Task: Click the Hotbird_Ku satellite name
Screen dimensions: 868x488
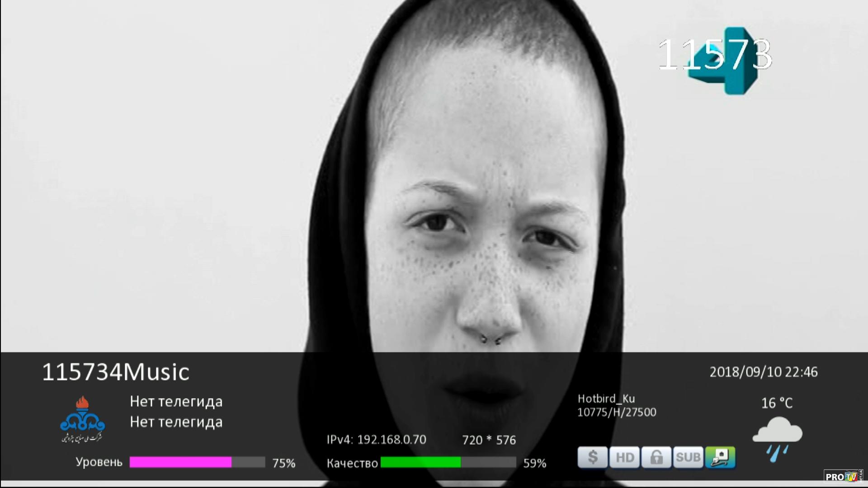Action: pyautogui.click(x=606, y=399)
